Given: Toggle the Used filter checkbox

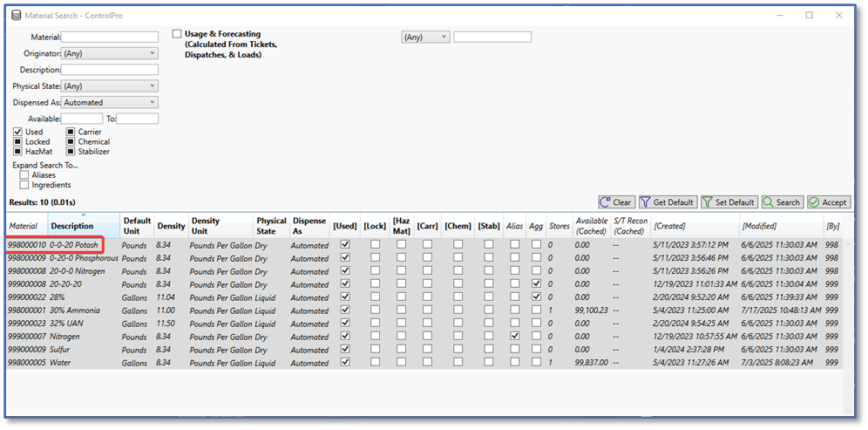Looking at the screenshot, I should pos(18,132).
